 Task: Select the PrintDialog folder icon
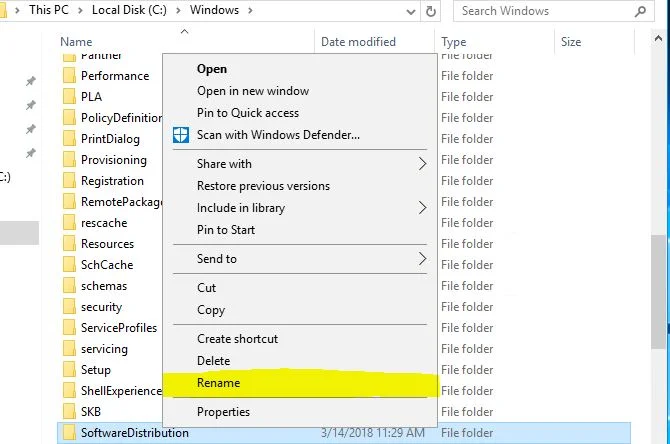coord(69,138)
